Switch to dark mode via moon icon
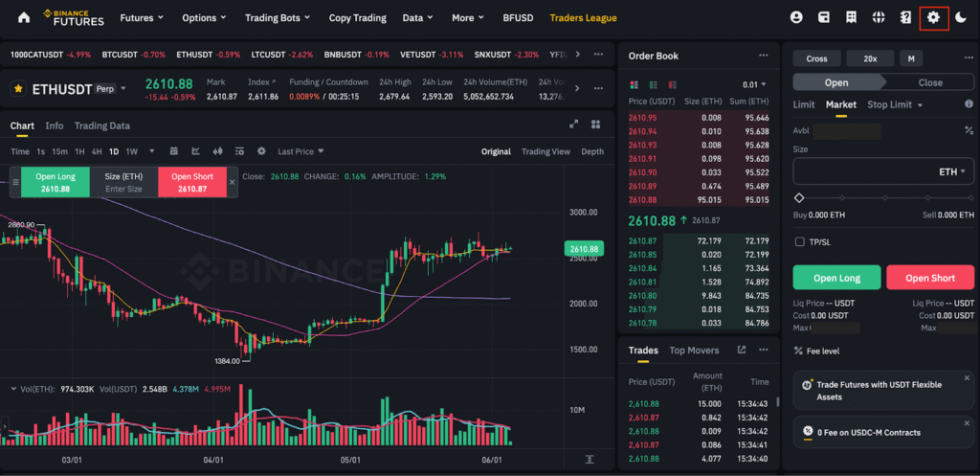The image size is (980, 476). pyautogui.click(x=961, y=17)
